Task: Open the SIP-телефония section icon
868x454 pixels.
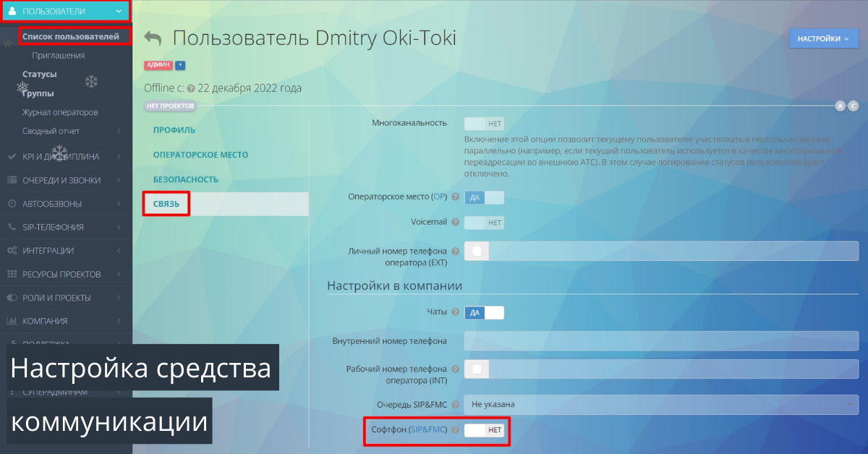Action: pyautogui.click(x=13, y=226)
